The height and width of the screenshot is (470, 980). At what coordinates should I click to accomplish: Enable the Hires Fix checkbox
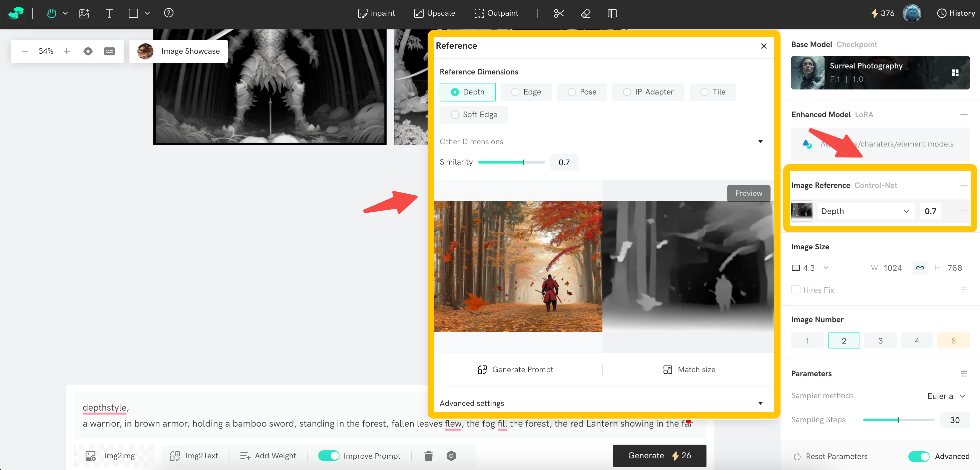(796, 290)
